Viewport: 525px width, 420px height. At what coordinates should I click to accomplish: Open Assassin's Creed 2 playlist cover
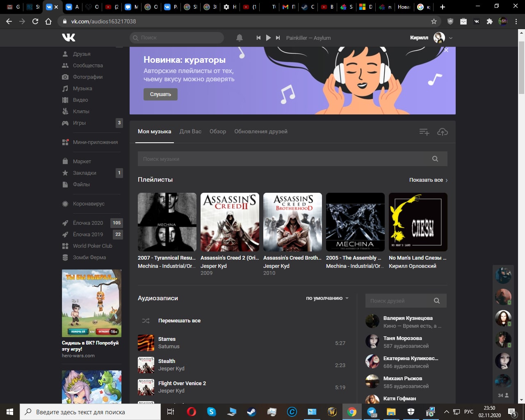(230, 222)
